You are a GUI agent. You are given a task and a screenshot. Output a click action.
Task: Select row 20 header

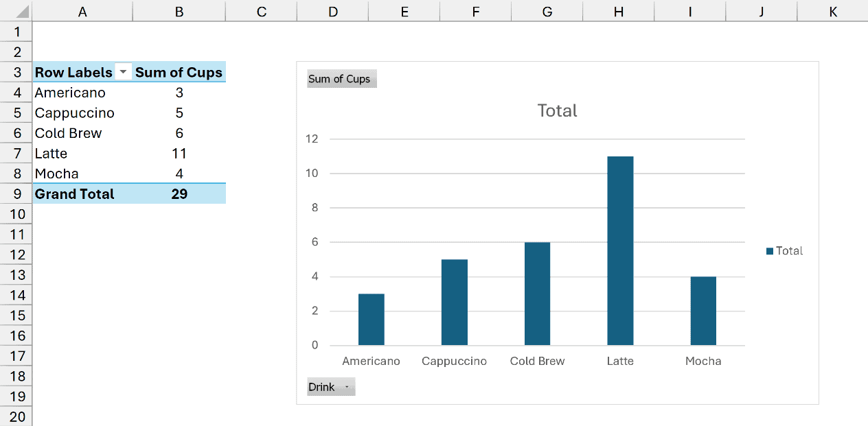coord(16,416)
